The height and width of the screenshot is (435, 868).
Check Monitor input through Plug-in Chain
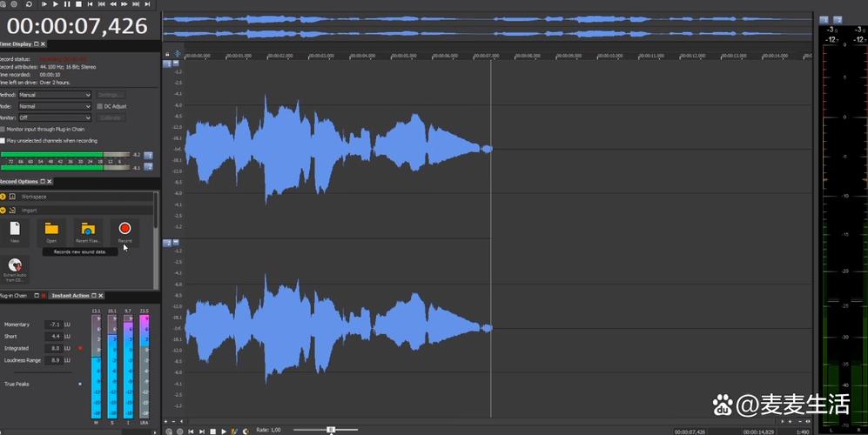3,129
